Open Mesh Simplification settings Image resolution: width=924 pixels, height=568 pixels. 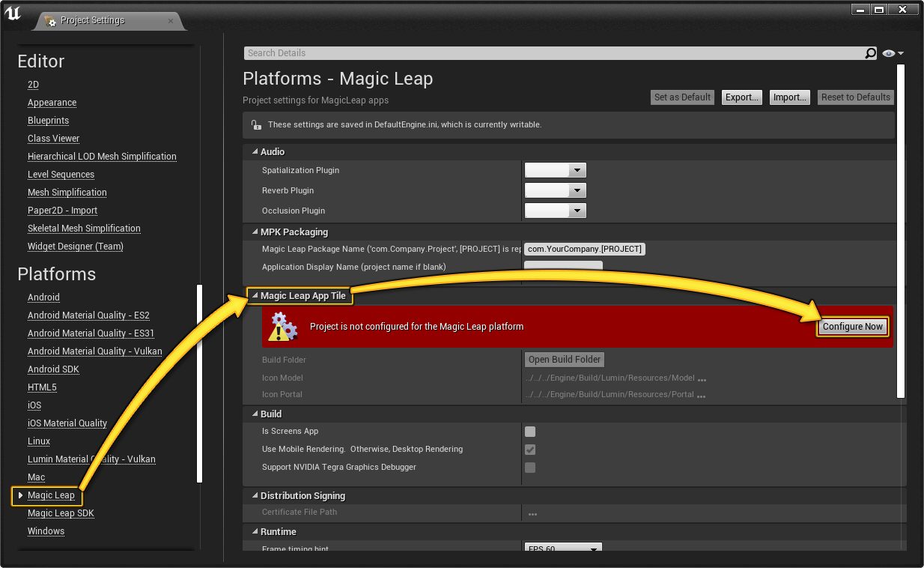(67, 193)
